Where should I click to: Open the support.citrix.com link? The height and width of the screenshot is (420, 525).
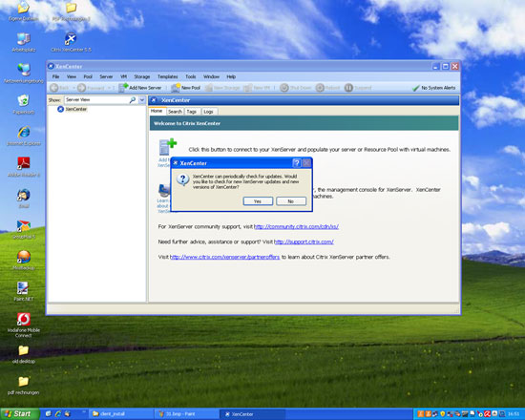304,241
